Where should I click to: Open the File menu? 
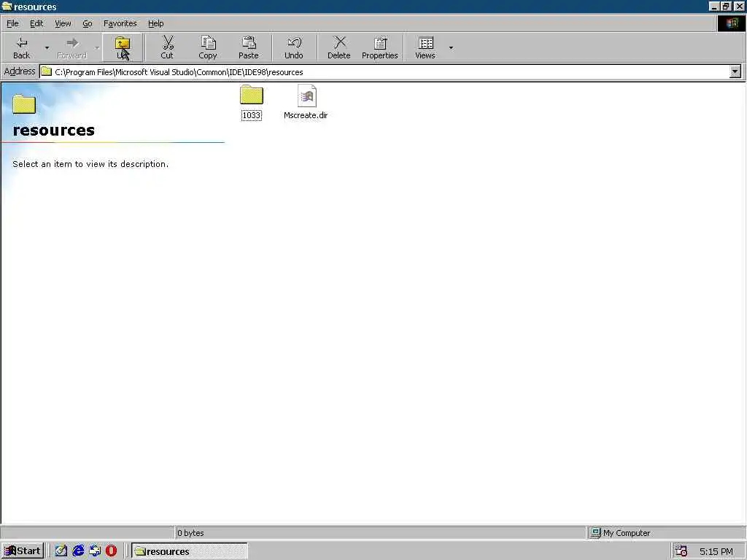click(12, 23)
